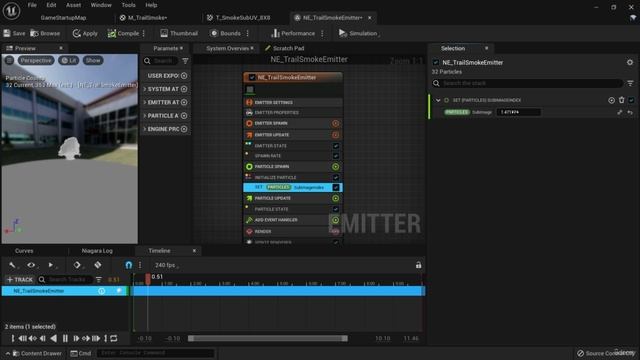Open the Perspective viewport dropdown
This screenshot has width=640, height=360.
point(36,60)
